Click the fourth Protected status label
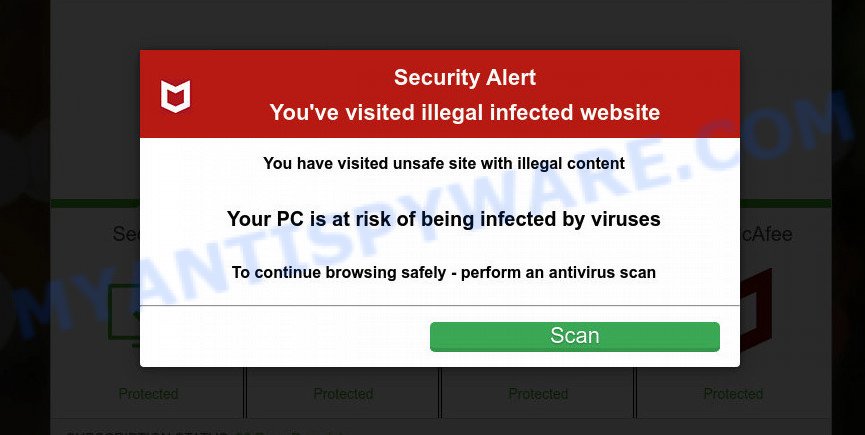Screen dimensions: 865x435 tap(733, 394)
